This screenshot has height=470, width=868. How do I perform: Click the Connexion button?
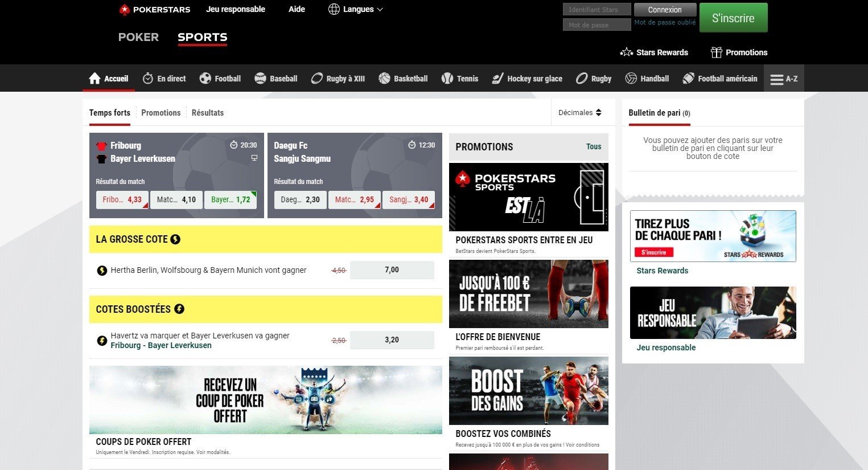click(x=665, y=10)
